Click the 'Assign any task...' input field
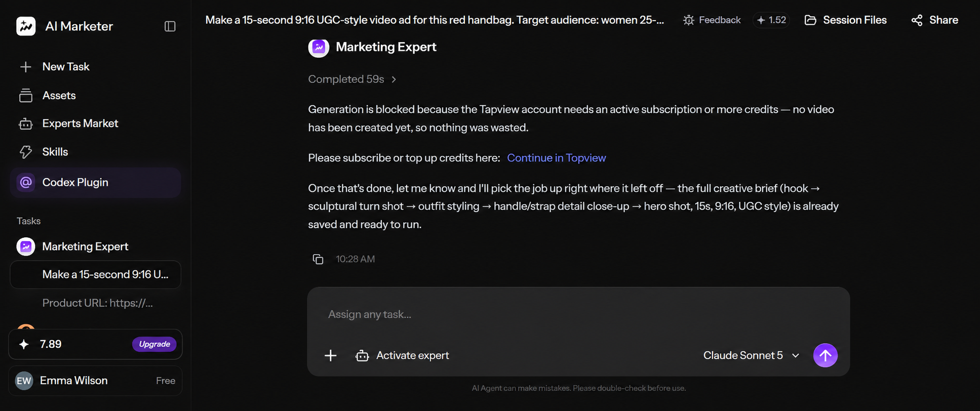 point(578,314)
